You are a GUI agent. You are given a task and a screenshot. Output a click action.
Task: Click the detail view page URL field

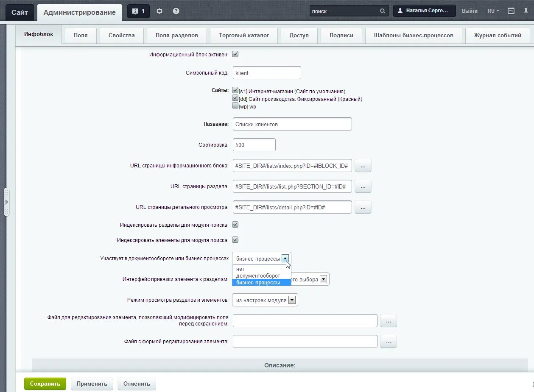(x=292, y=207)
